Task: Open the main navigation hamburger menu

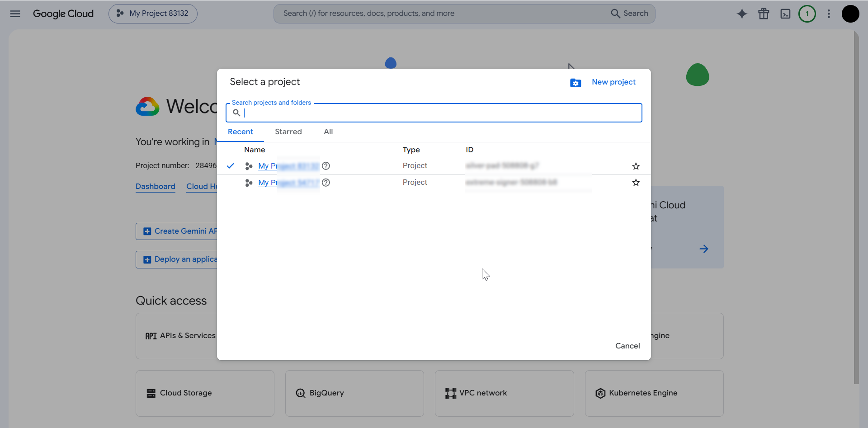Action: 15,14
